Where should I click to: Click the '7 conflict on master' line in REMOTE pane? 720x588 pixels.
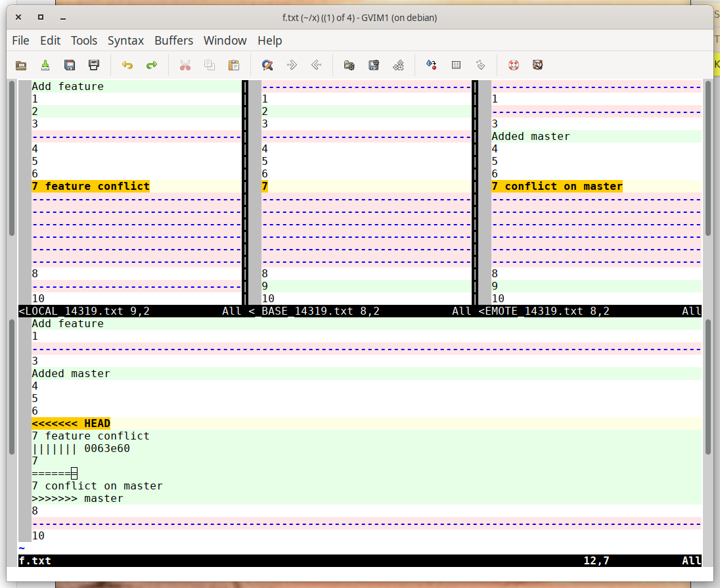(x=557, y=187)
